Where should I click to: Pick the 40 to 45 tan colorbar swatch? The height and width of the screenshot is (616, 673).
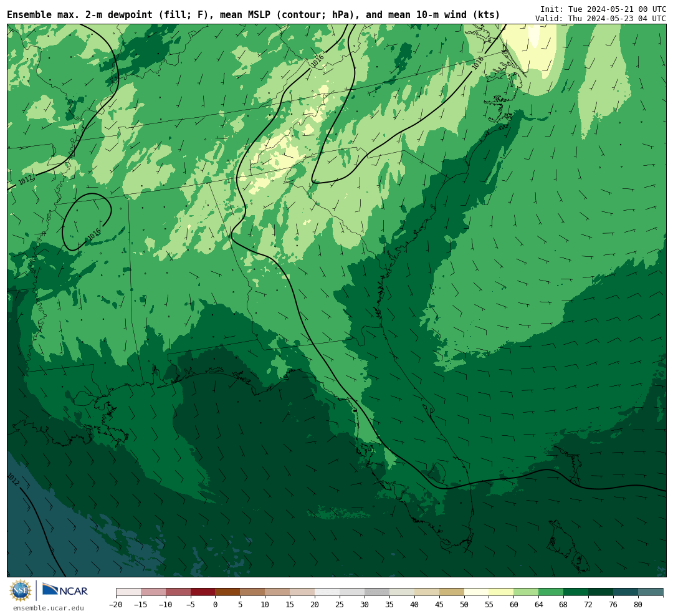[427, 592]
